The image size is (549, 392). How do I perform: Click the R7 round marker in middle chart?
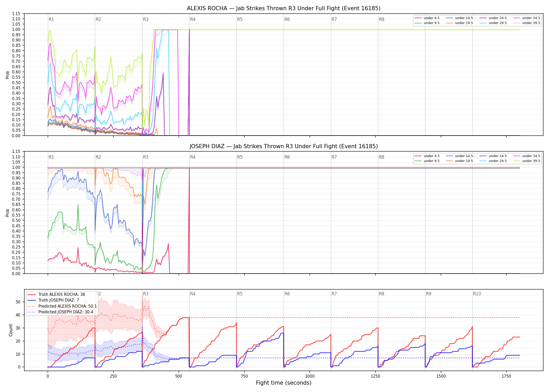[x=334, y=157]
